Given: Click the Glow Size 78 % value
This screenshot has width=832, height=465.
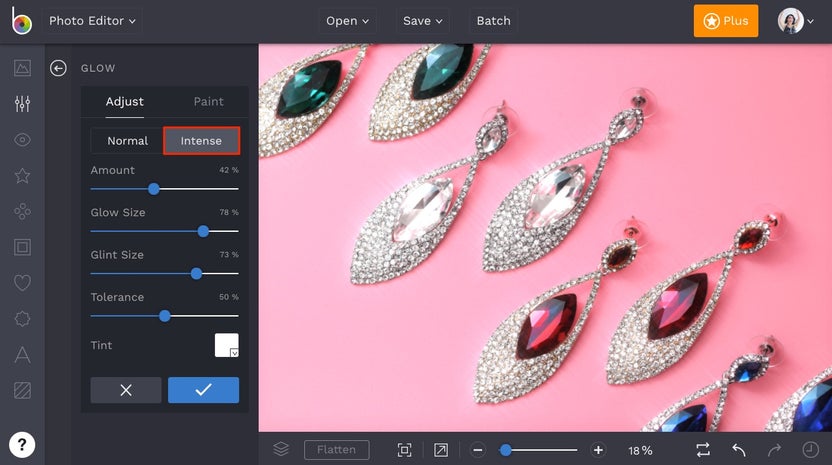Looking at the screenshot, I should (x=229, y=212).
